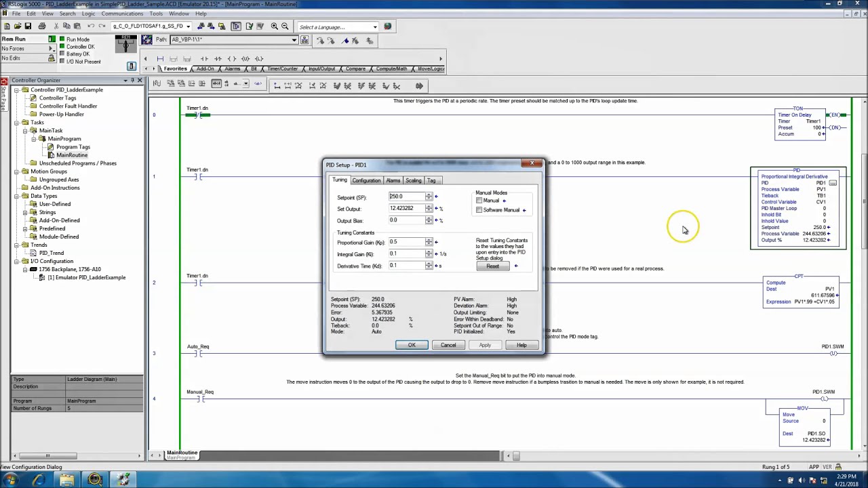Select the Compare instruction tab
Screen dimensions: 868x488
355,68
